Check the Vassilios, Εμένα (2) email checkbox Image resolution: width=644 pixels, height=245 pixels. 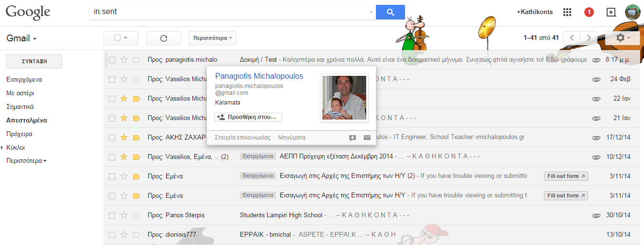(112, 157)
